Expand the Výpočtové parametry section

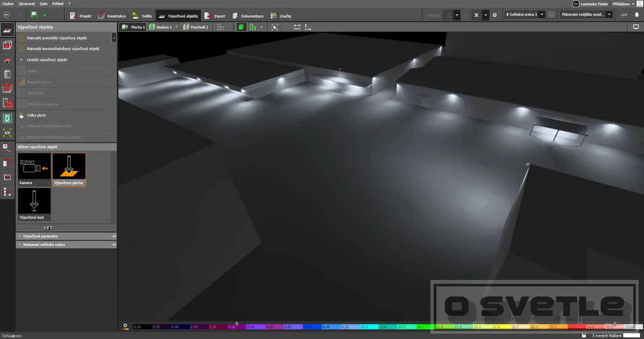67,236
